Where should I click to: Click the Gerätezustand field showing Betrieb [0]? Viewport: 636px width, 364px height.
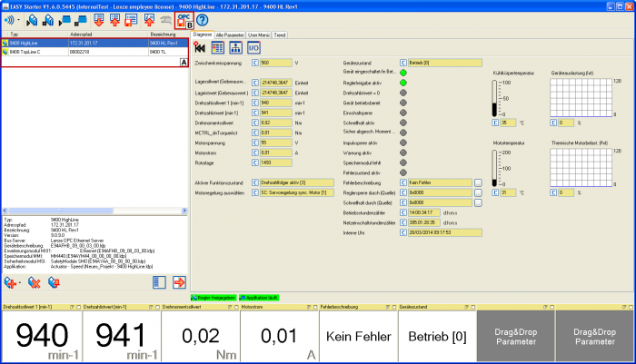(x=445, y=63)
